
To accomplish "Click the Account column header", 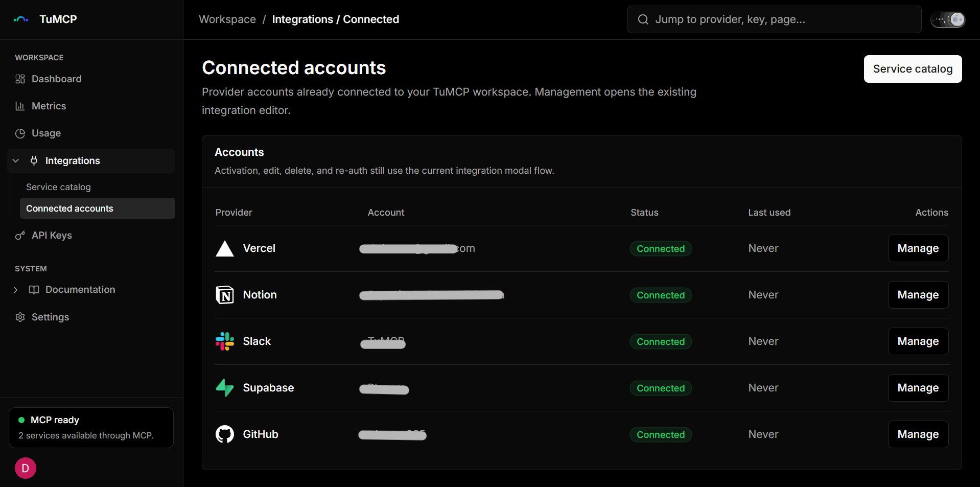I will [x=386, y=213].
